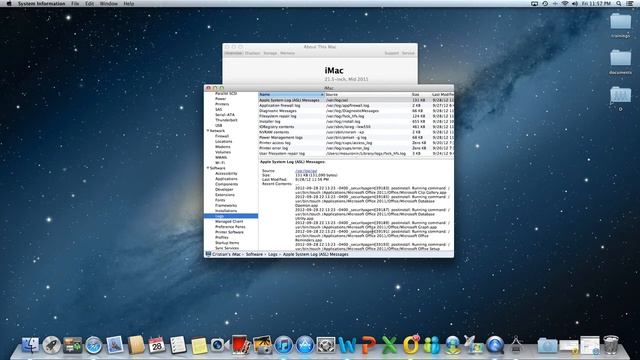Sort by Size column header
The image size is (640, 360).
click(x=420, y=94)
